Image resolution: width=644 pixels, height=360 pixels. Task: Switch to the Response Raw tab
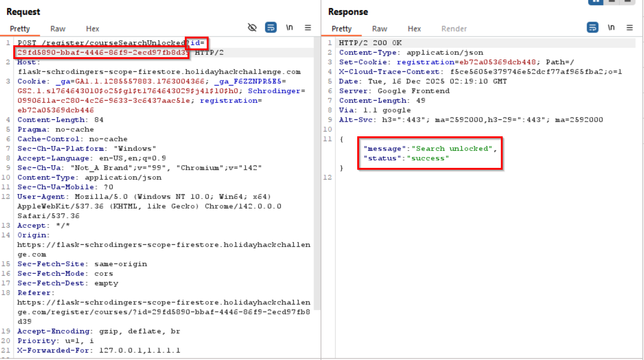(379, 29)
